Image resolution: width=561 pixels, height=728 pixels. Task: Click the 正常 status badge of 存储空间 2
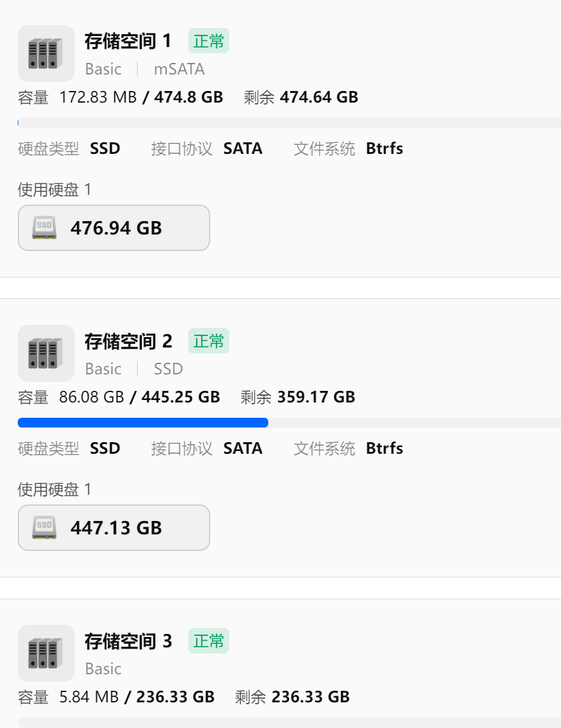pyautogui.click(x=208, y=341)
